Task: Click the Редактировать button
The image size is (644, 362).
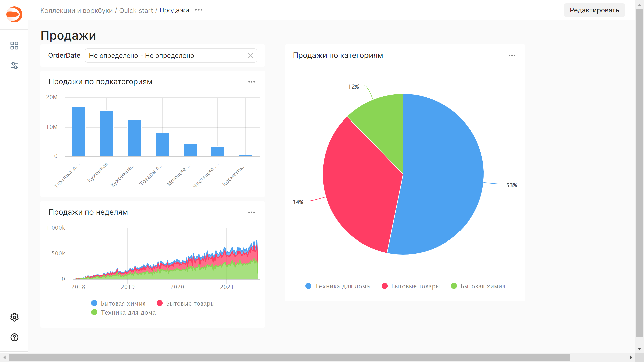Action: pos(594,10)
